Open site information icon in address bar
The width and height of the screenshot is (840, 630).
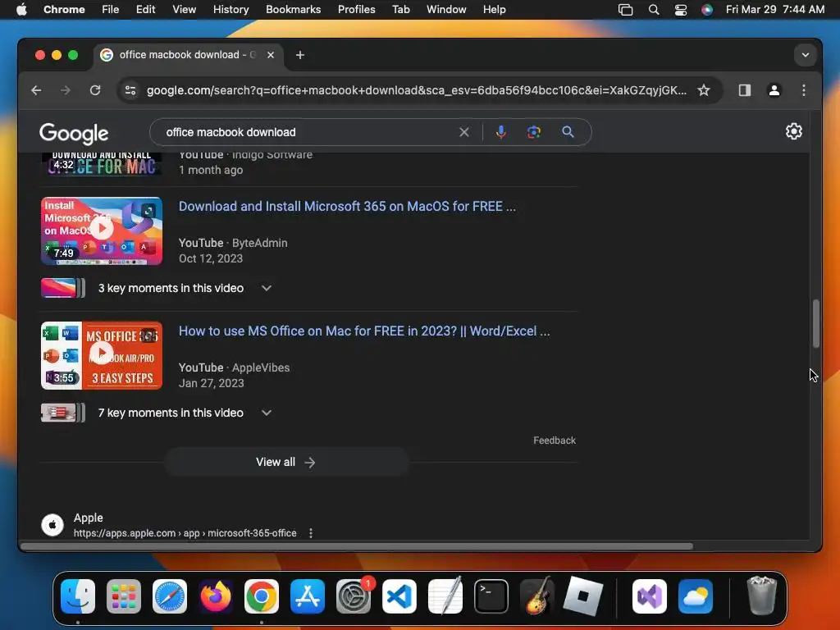click(x=130, y=90)
